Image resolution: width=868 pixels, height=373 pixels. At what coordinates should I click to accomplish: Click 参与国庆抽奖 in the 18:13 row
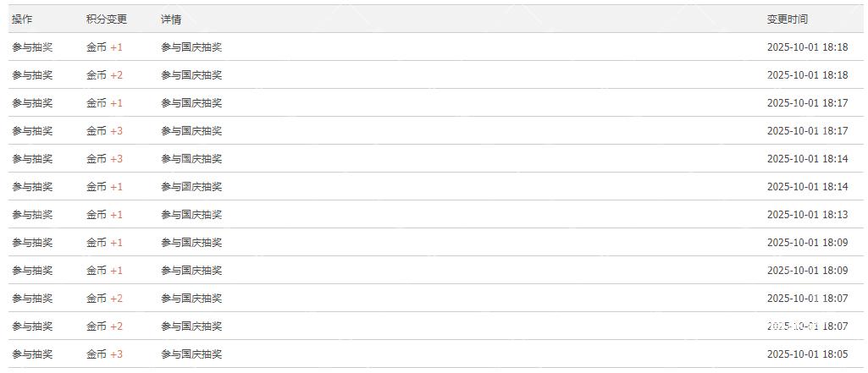click(191, 215)
